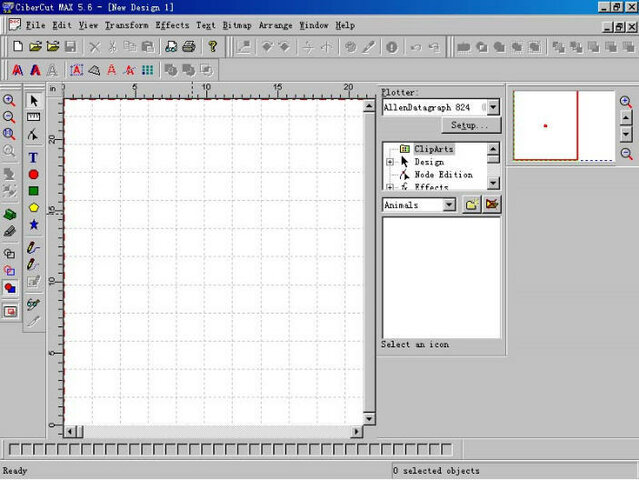Expand the Design tree node
Screen dimensions: 639x480
(390, 162)
